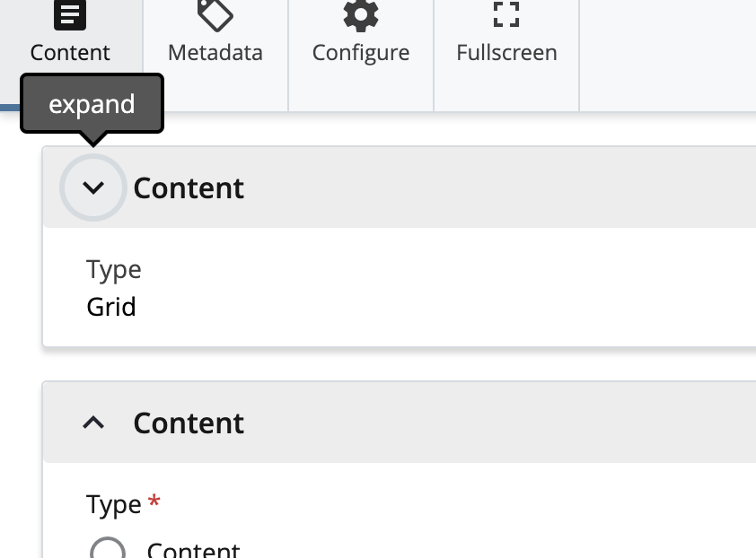Click the Metadata tag icon
This screenshot has width=756, height=558.
215,16
